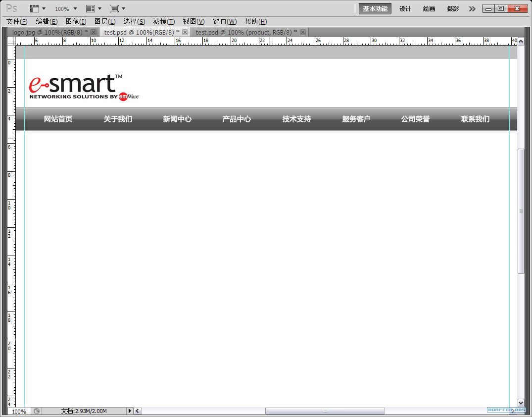
Task: Click 服务客户 in the navigation bar
Action: (356, 119)
